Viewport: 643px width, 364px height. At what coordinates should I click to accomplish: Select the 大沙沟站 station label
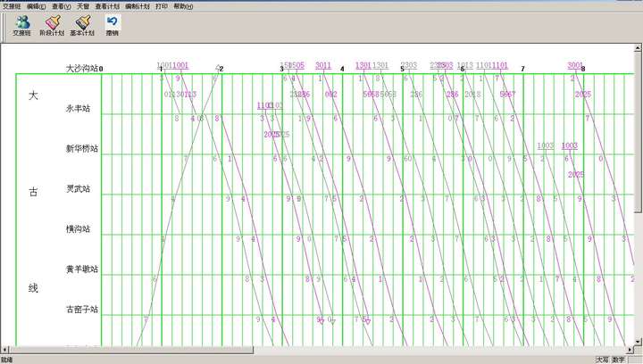[82, 69]
